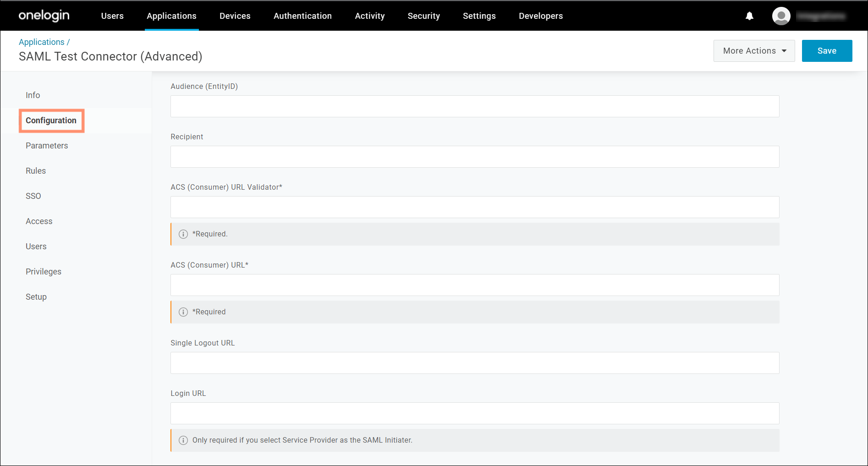Open the Privileges side tab
The width and height of the screenshot is (868, 466).
tap(44, 272)
